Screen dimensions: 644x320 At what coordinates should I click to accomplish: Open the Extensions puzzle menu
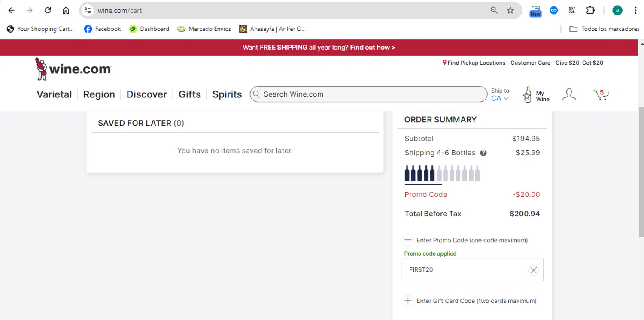click(x=590, y=10)
